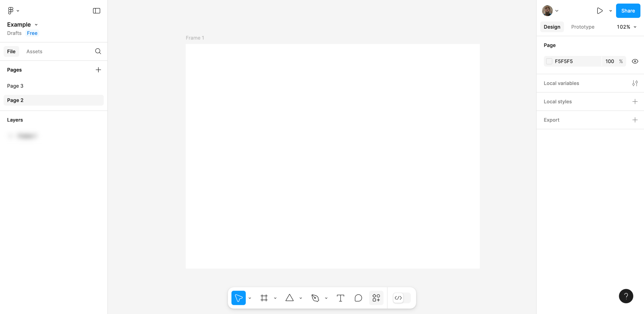The width and height of the screenshot is (644, 314).
Task: Expand the Example file name menu
Action: 22,25
